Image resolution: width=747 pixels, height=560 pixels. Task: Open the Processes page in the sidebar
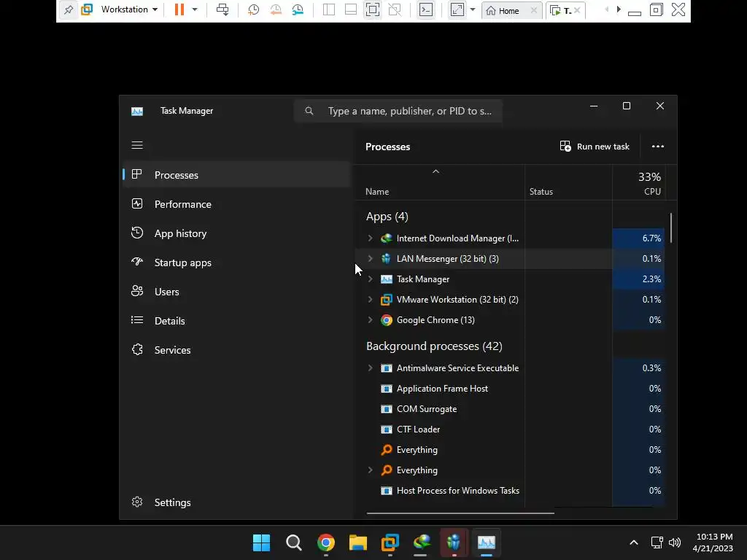click(x=237, y=175)
